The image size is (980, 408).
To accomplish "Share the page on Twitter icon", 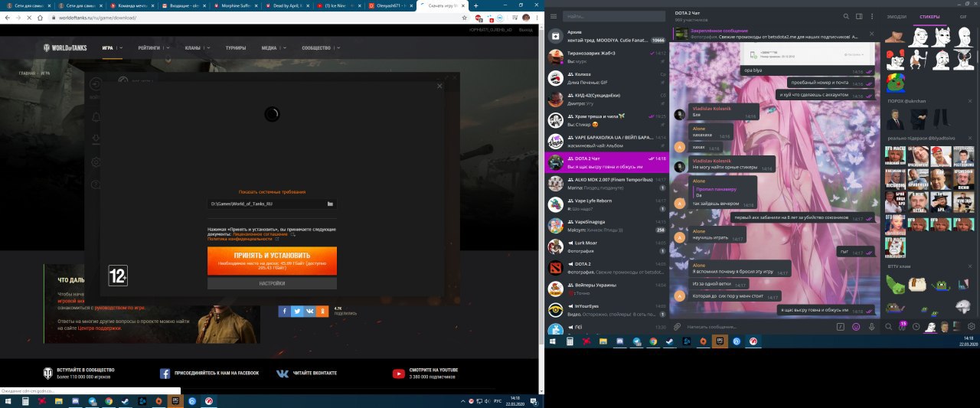I will click(x=297, y=311).
